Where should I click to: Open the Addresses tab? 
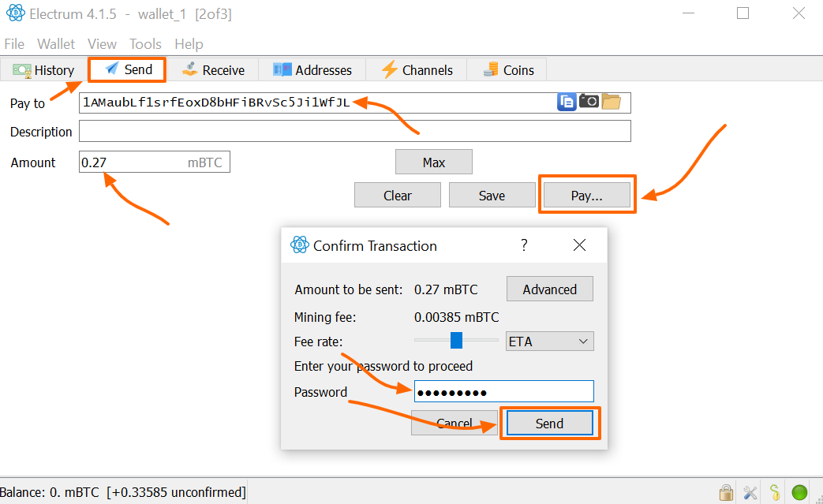point(312,70)
